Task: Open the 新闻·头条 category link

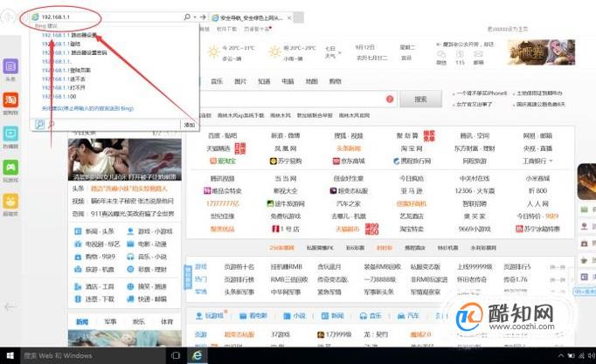Action: [94, 231]
